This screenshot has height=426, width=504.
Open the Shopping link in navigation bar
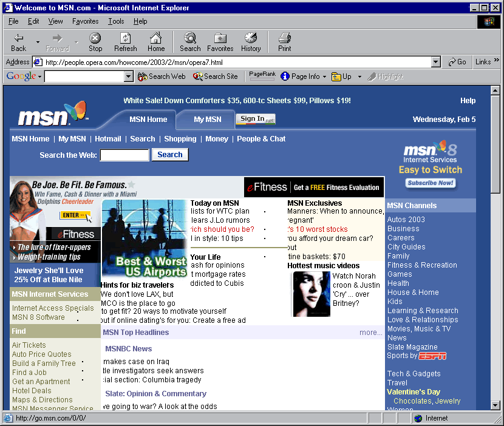click(x=180, y=139)
